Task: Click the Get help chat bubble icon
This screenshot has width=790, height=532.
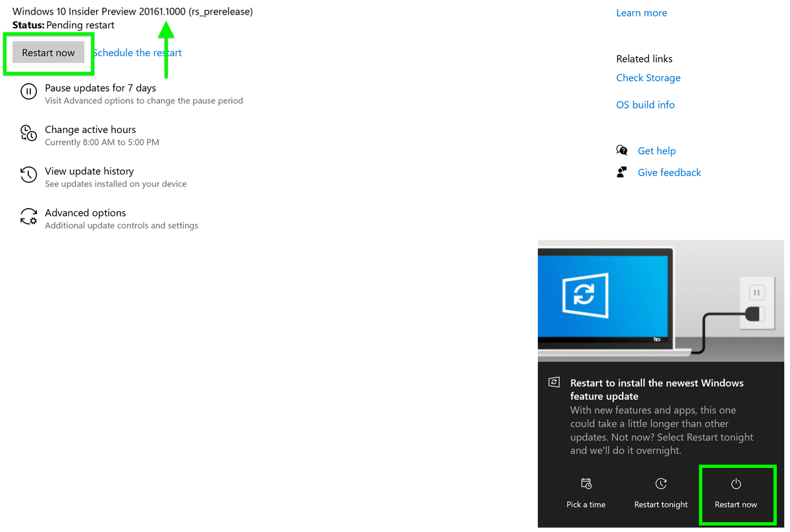Action: pos(621,150)
